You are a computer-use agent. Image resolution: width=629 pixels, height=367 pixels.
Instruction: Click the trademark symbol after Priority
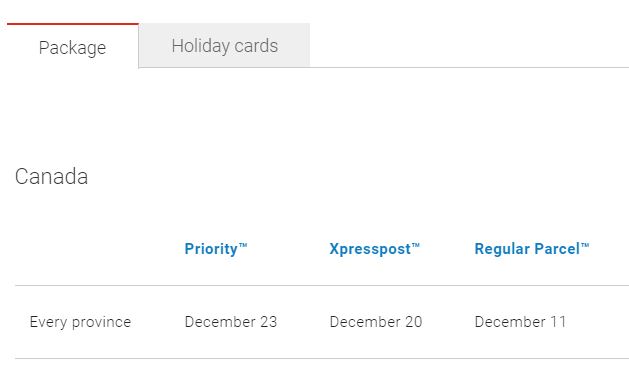[243, 245]
